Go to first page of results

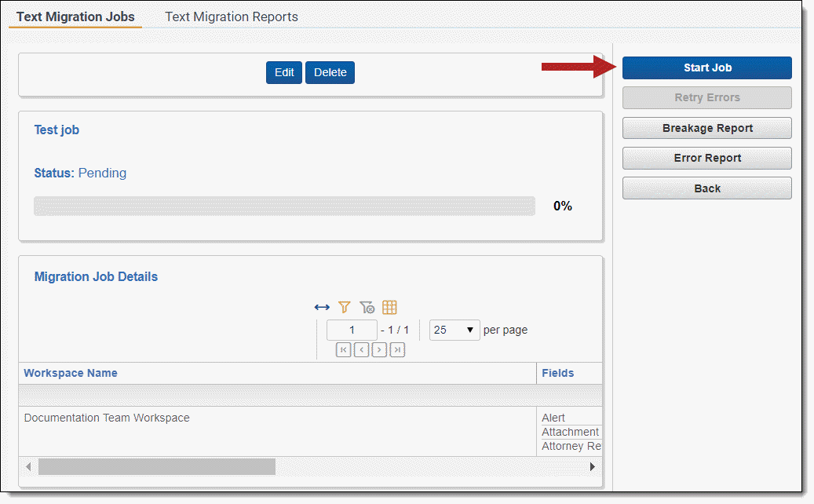[343, 350]
